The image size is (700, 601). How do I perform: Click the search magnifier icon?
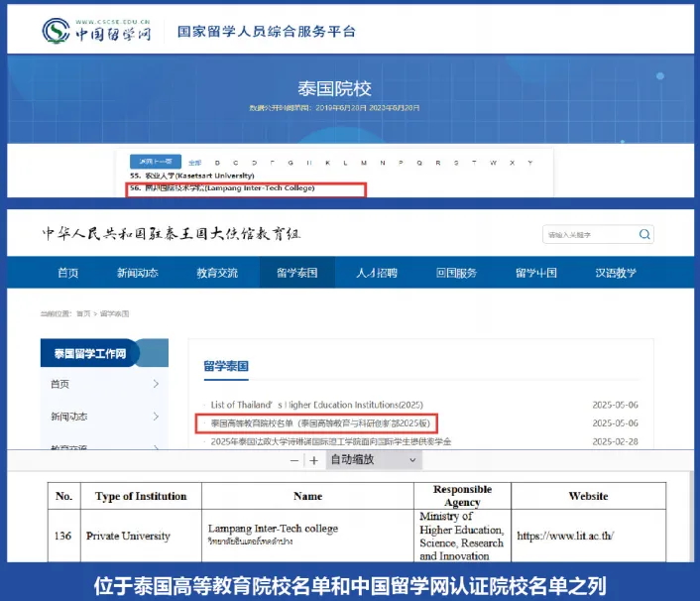(x=644, y=234)
